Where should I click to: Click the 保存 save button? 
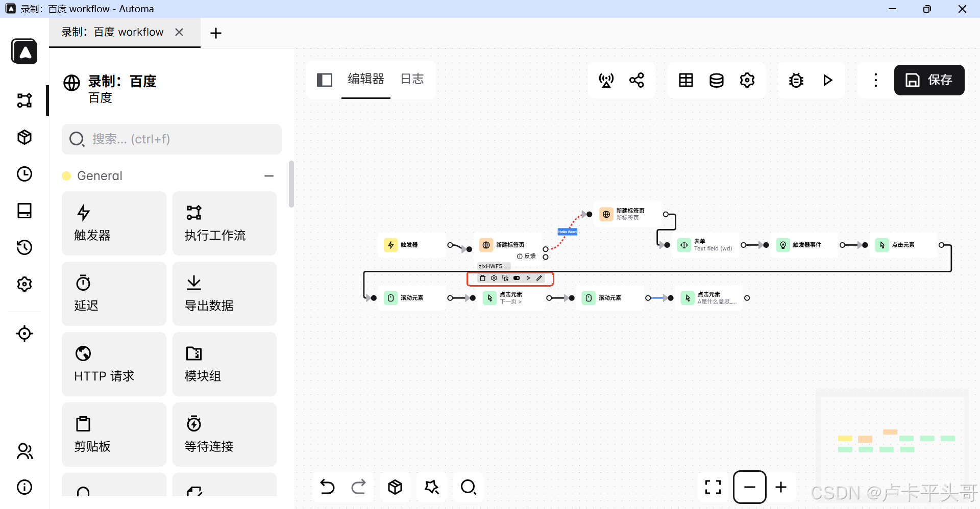pos(929,80)
